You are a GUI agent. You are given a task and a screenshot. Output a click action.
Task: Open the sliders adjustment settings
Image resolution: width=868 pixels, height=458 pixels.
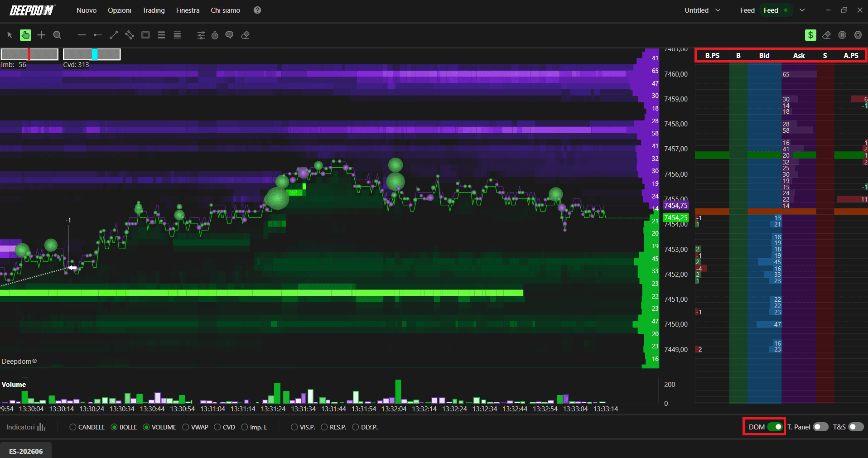click(x=201, y=35)
